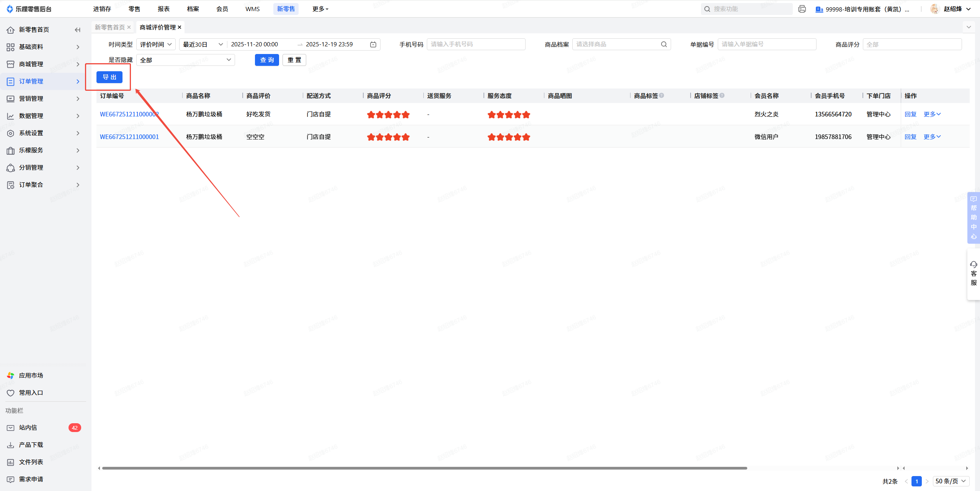The height and width of the screenshot is (491, 980).
Task: Open 帮助中心 floating panel
Action: point(973,218)
